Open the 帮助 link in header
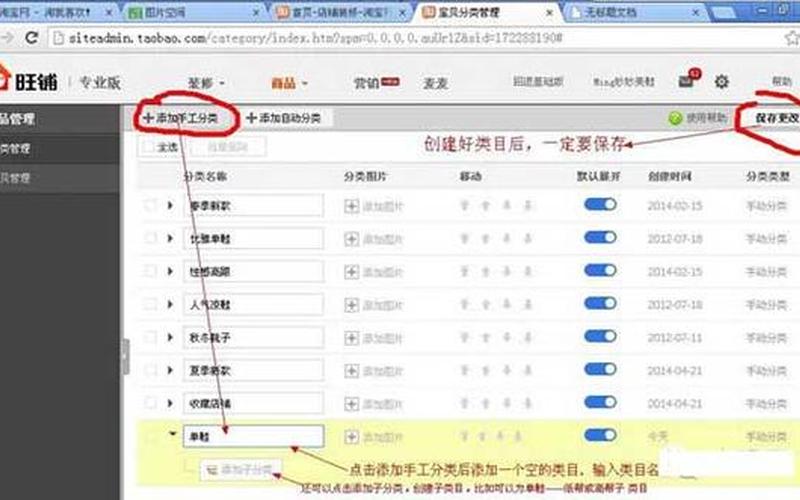 coord(781,81)
